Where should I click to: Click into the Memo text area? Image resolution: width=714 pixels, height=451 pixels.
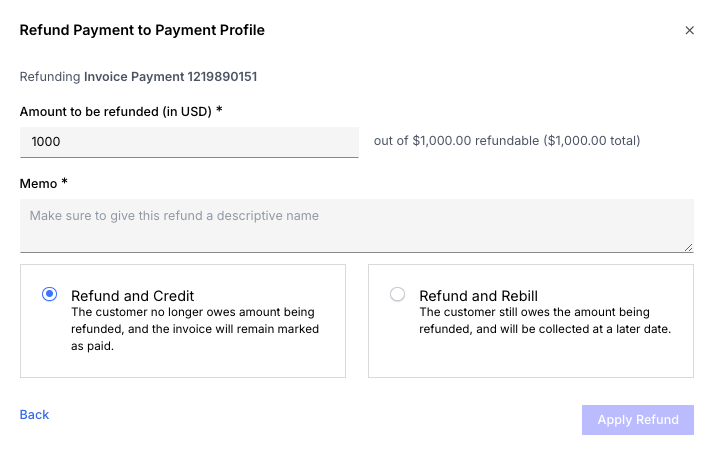click(x=357, y=226)
